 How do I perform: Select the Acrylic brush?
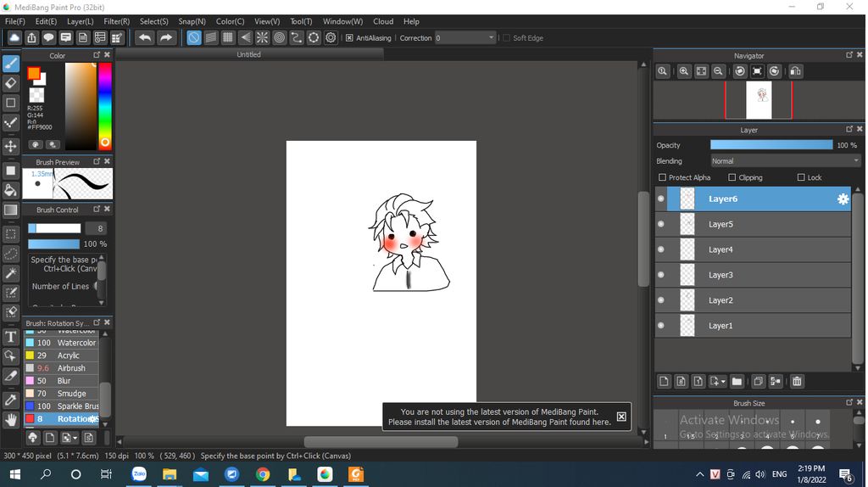point(61,355)
